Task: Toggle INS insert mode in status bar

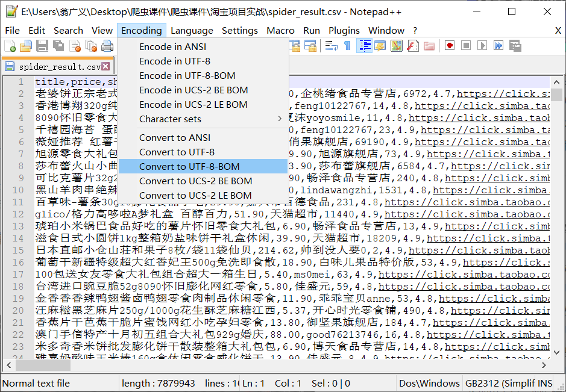Action: pyautogui.click(x=545, y=384)
